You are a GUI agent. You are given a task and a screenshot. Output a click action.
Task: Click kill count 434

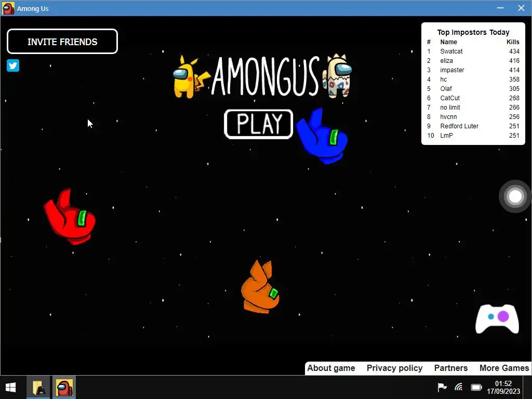514,51
